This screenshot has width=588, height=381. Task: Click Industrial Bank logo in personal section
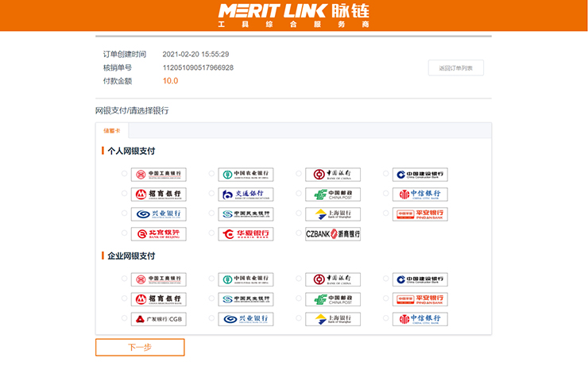(159, 214)
